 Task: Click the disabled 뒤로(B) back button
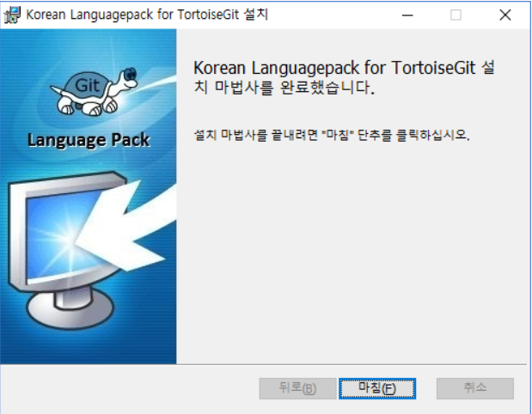tap(297, 388)
